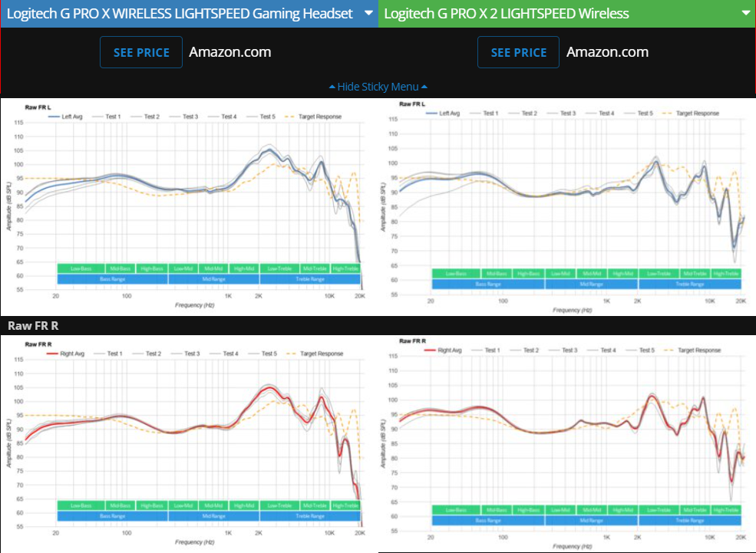Screen dimensions: 756x553
Task: Click Mid Range band in G PRO X 2 Raw FR R chart
Action: [x=592, y=520]
